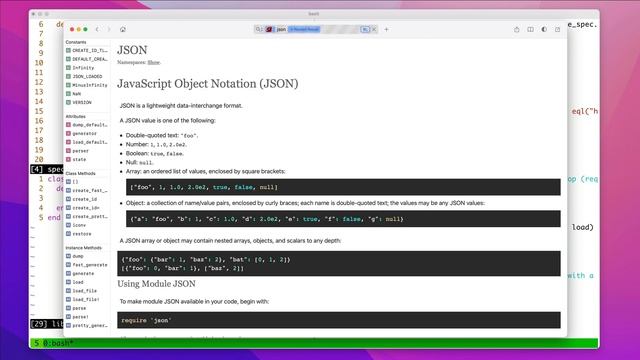Click the Using Module JSON heading

click(x=156, y=284)
